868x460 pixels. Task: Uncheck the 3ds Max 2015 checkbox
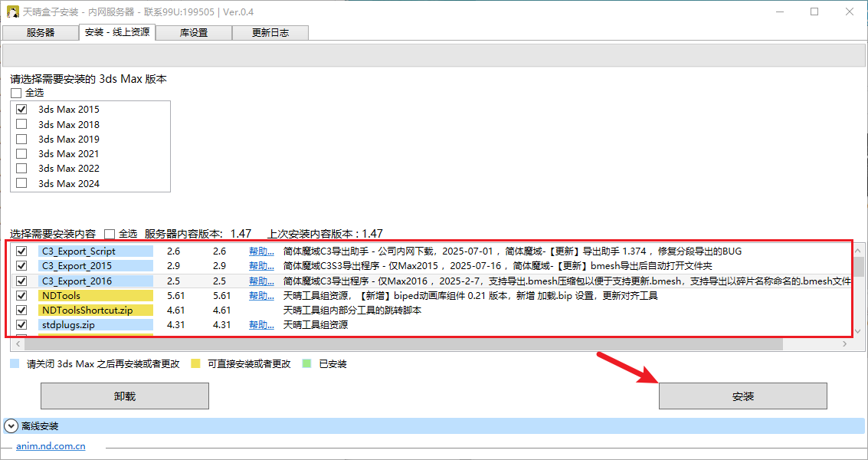click(21, 110)
